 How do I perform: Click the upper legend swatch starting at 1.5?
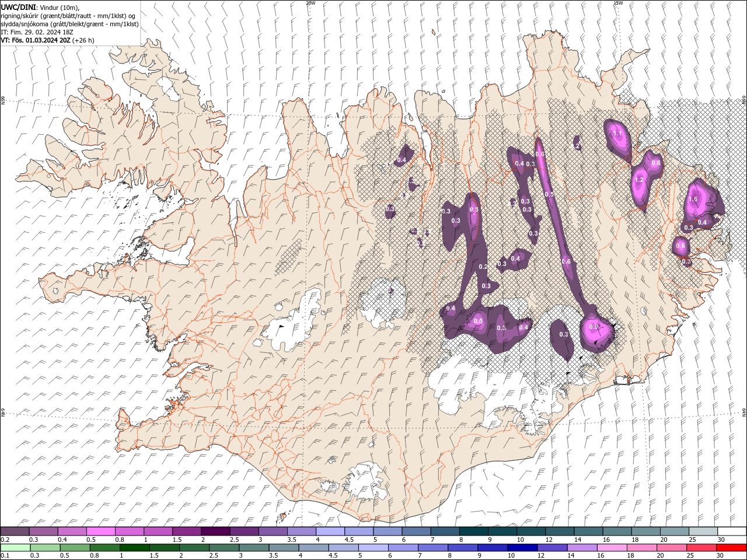[x=187, y=531]
